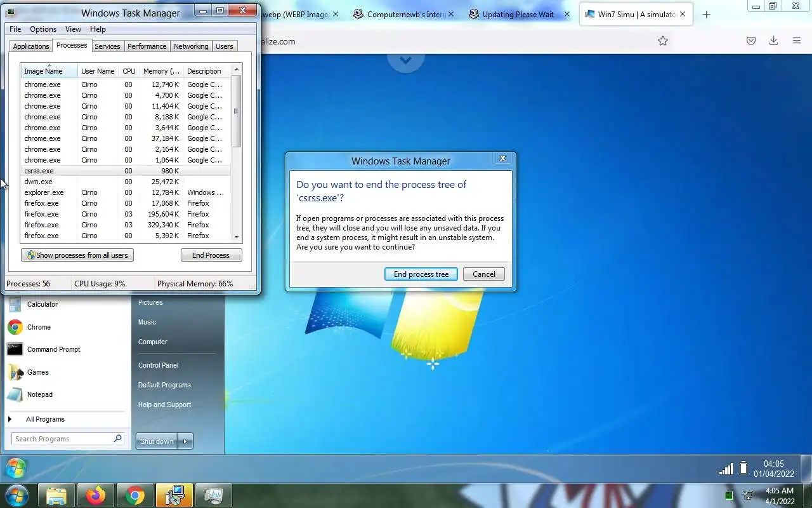Sort processes by Image Name column
This screenshot has height=508, width=812.
(49, 71)
